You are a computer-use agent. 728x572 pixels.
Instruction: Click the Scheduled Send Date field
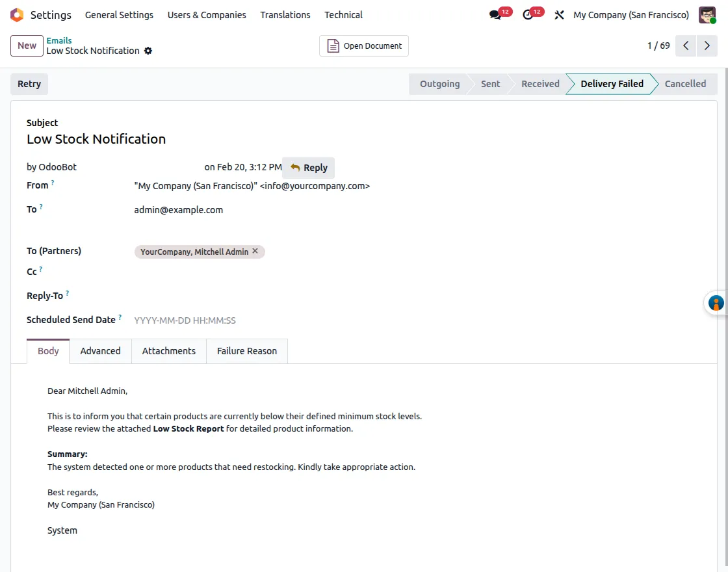coord(185,320)
